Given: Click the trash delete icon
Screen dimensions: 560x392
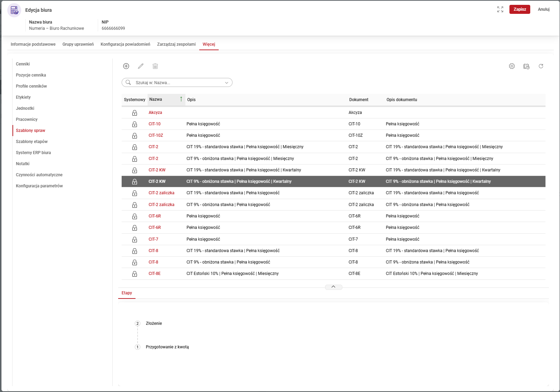Looking at the screenshot, I should point(155,66).
